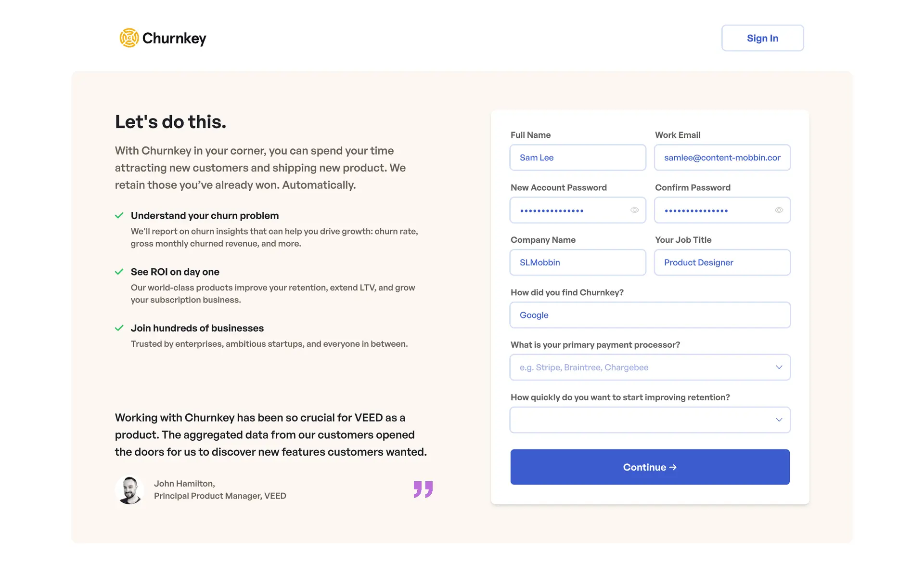Select the Company Name input
The width and height of the screenshot is (924, 578).
coord(577,263)
